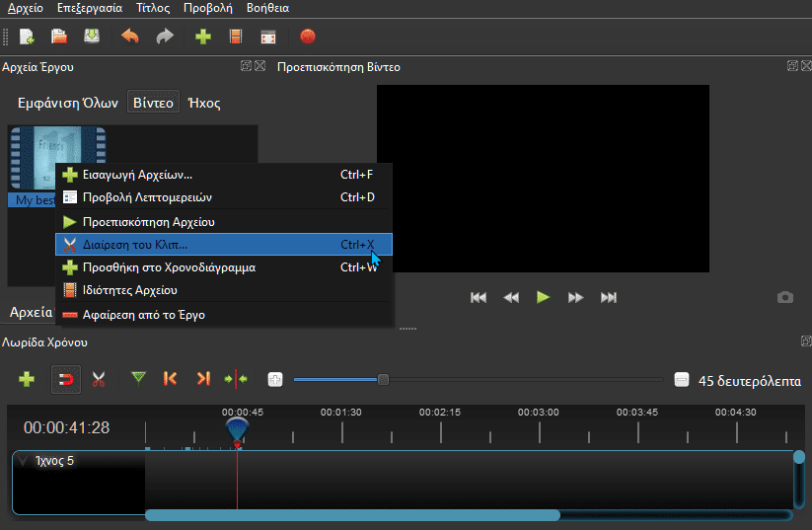The height and width of the screenshot is (530, 812).
Task: Jump to the previous marker
Action: coord(170,379)
